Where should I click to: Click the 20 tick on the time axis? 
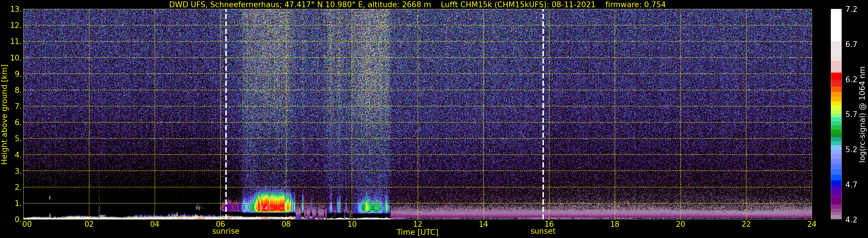(x=680, y=224)
